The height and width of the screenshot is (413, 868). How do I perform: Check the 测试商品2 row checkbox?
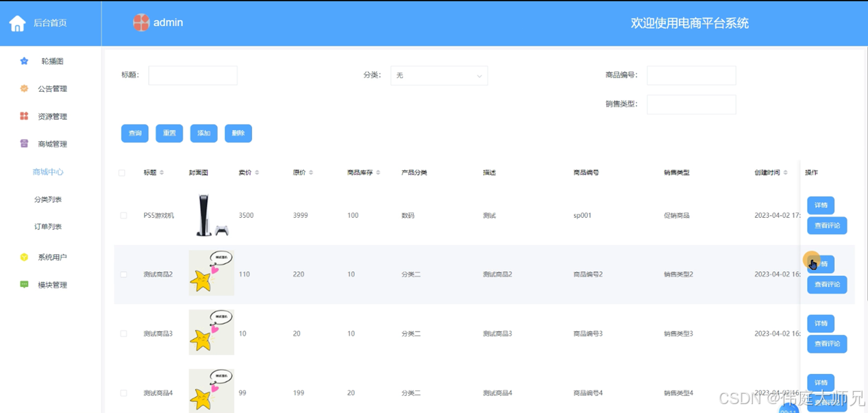123,274
